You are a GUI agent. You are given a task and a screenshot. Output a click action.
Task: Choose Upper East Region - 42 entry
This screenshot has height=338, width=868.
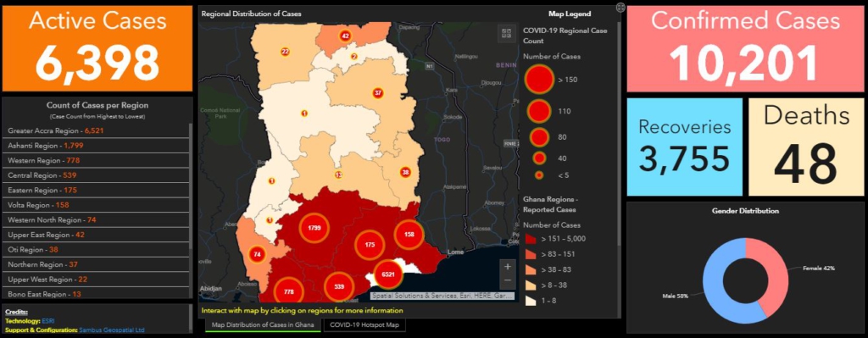[x=96, y=235]
